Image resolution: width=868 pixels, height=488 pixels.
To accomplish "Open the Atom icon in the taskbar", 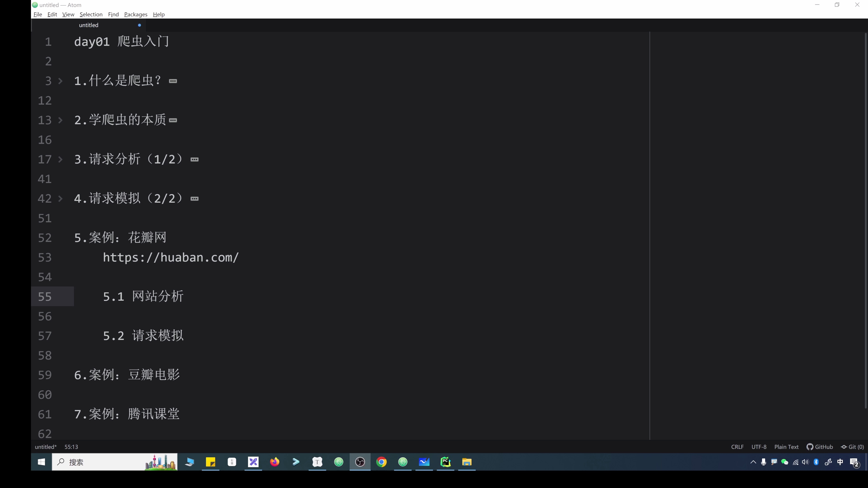I will pos(339,462).
